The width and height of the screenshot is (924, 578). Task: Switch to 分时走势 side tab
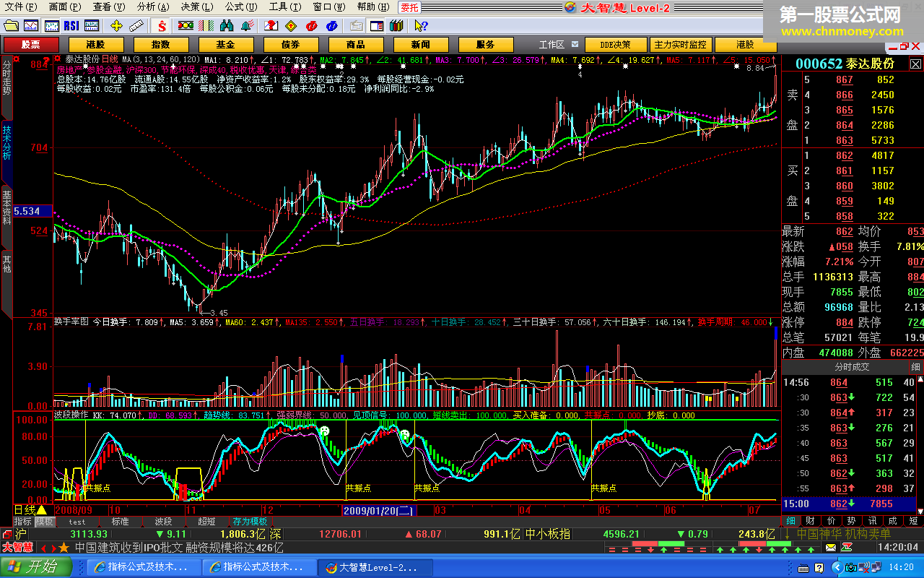coord(6,87)
